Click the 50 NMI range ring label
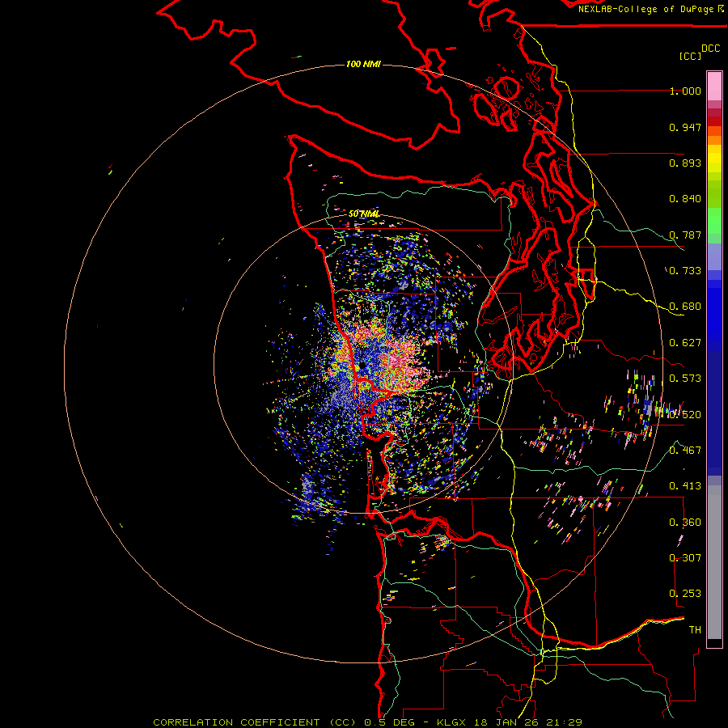This screenshot has height=728, width=728. coord(363,214)
